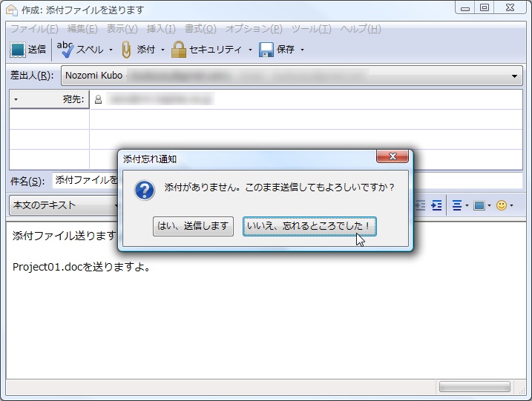This screenshot has width=532, height=401.
Task: Click the paperclip attach (添付) icon
Action: coord(126,50)
